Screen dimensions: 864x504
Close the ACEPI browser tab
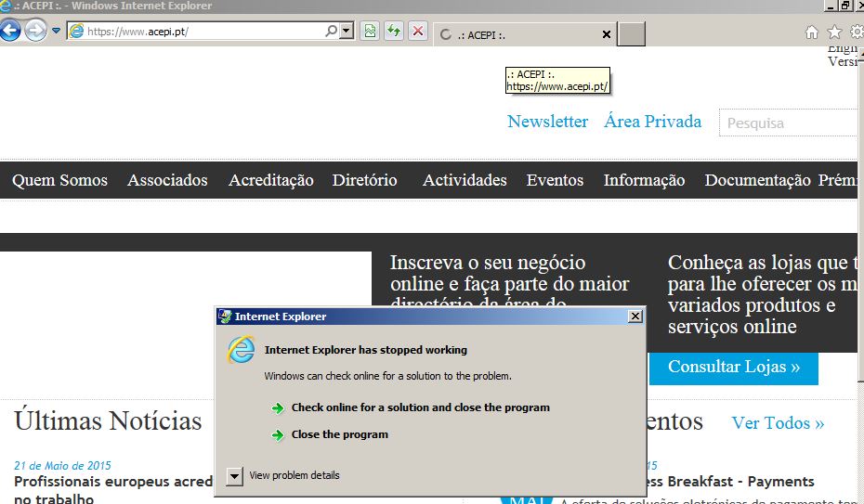click(x=607, y=34)
